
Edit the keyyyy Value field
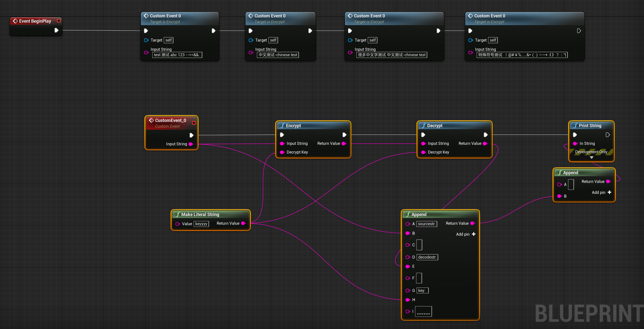(x=201, y=223)
